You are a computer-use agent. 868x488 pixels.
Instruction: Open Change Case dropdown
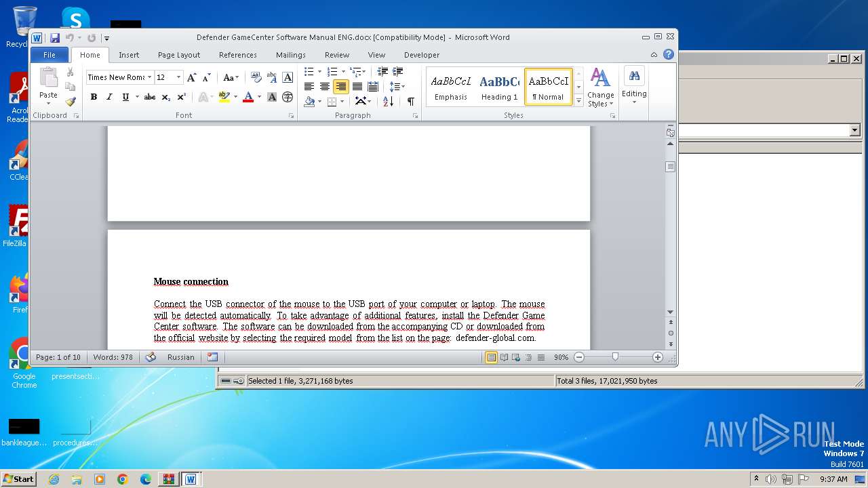230,77
